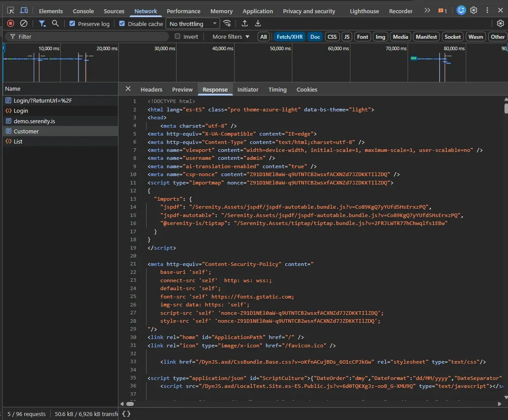508x420 pixels.
Task: Select the inspect element cursor icon
Action: (10, 11)
